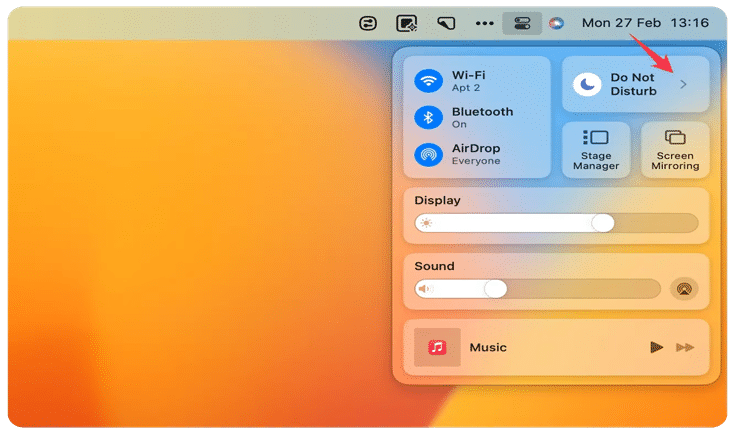735x434 pixels.
Task: Click the three-dots menu bar icon
Action: [x=484, y=23]
